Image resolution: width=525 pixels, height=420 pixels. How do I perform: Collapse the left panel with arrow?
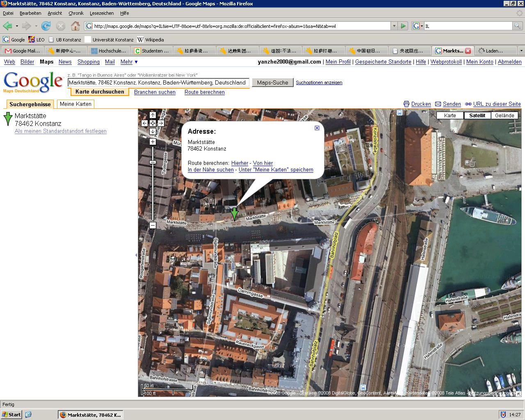[136, 255]
